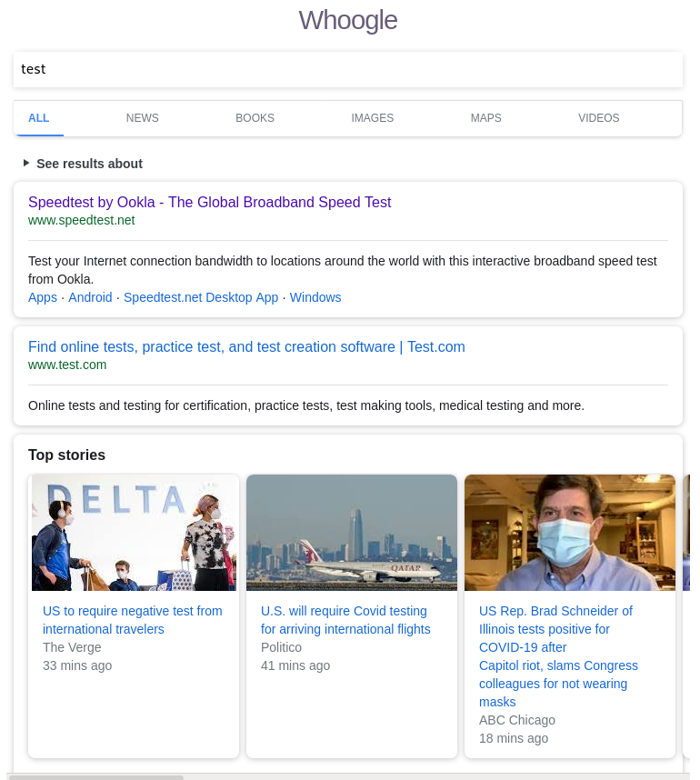Open the US Rep. Brad Schneider story
700x780 pixels.
click(558, 656)
